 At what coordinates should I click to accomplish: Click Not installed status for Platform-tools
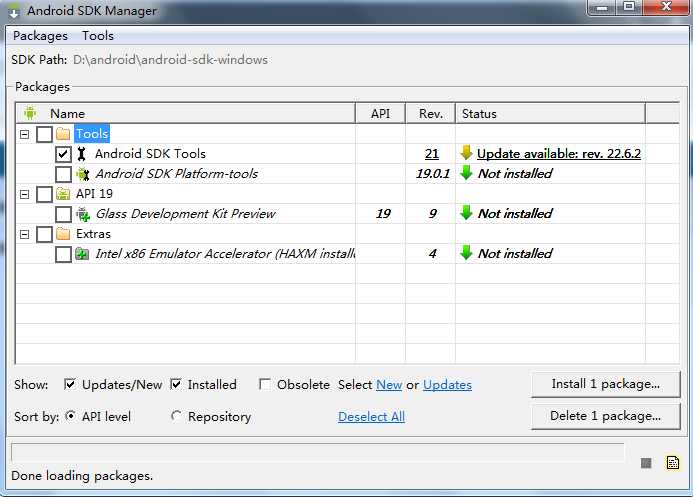tap(515, 174)
